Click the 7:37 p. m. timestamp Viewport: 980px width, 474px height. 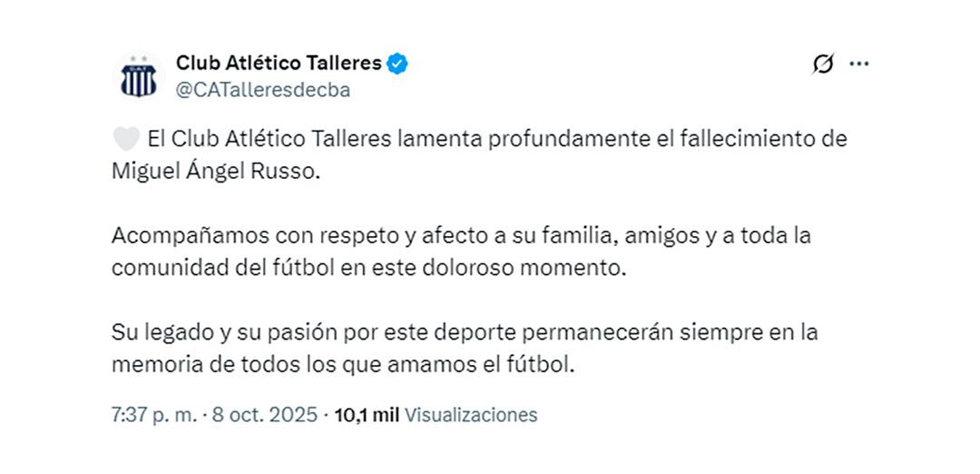pyautogui.click(x=153, y=415)
